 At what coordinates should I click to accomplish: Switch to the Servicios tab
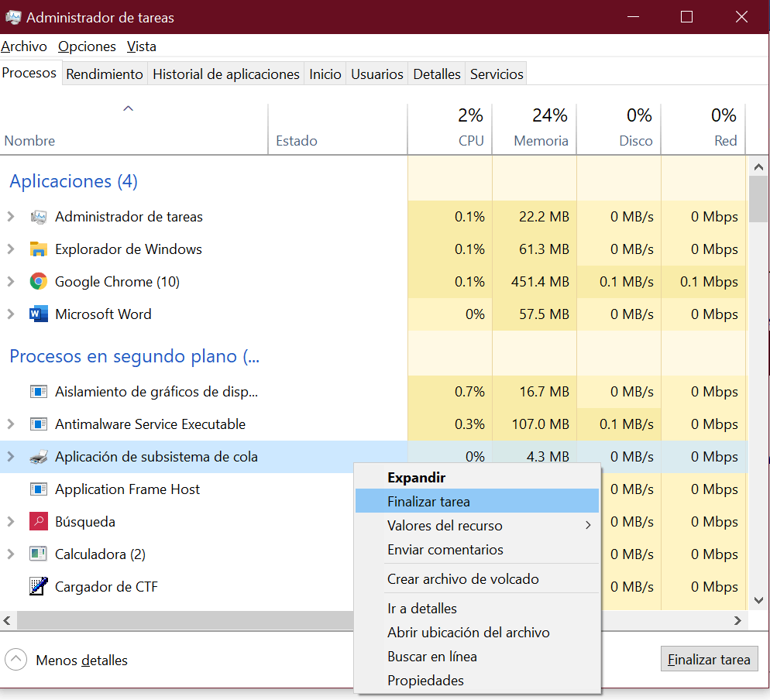click(497, 74)
